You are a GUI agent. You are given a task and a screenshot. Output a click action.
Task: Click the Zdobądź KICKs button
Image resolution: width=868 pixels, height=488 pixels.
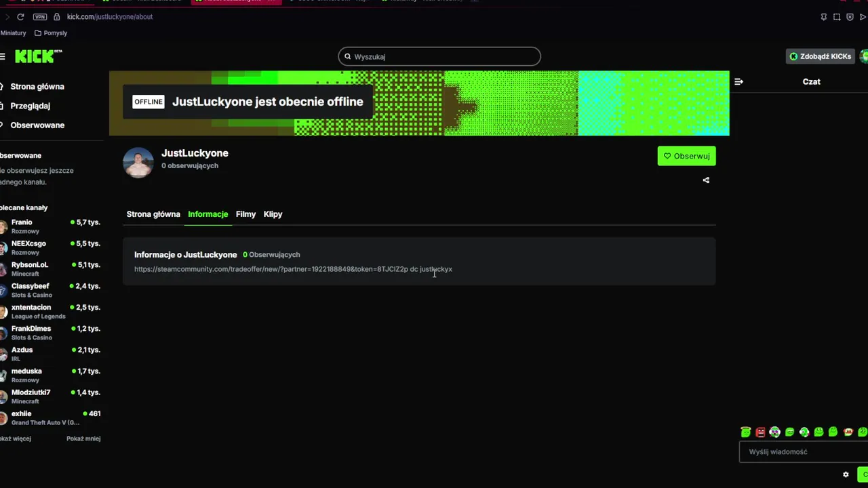tap(821, 56)
